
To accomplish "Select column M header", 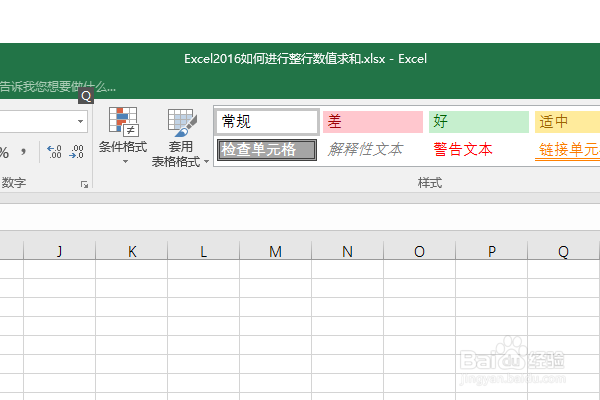I will coord(276,251).
